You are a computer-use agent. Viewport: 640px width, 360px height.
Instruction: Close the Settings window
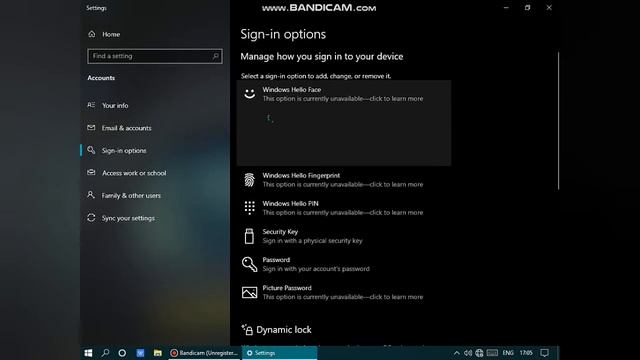coord(549,7)
